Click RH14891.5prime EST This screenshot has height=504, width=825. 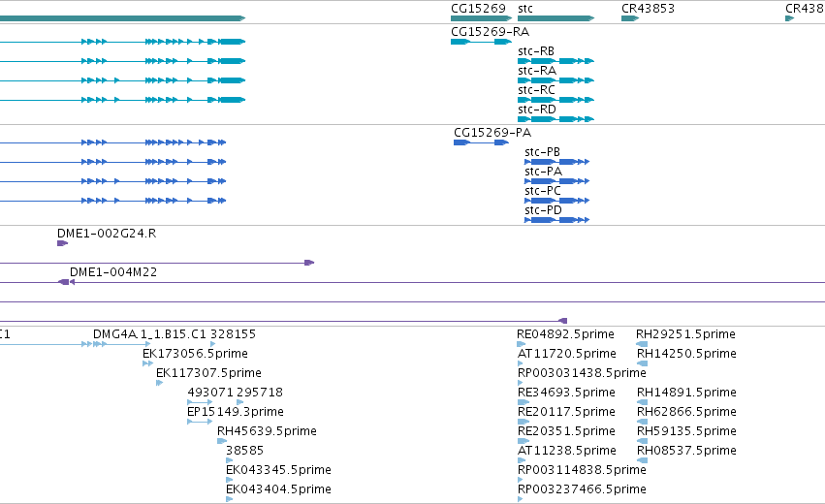coord(642,402)
